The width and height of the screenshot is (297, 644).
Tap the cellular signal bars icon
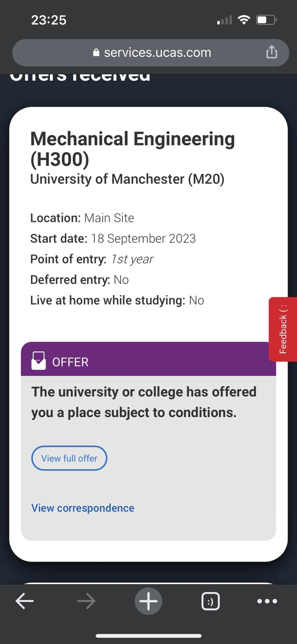225,20
